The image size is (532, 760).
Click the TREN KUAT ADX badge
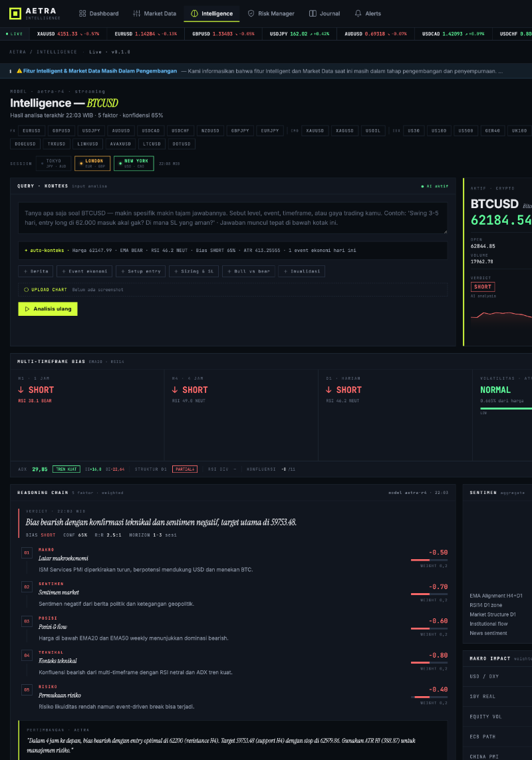(66, 469)
